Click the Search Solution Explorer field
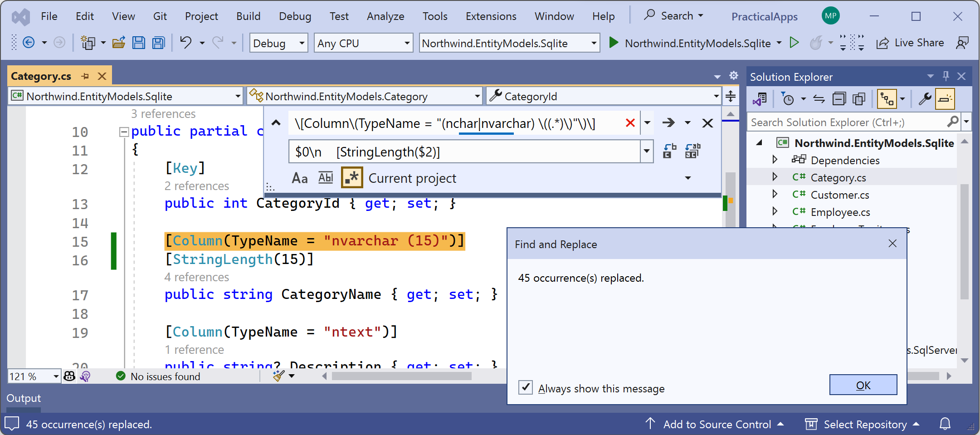The height and width of the screenshot is (435, 980). [847, 122]
